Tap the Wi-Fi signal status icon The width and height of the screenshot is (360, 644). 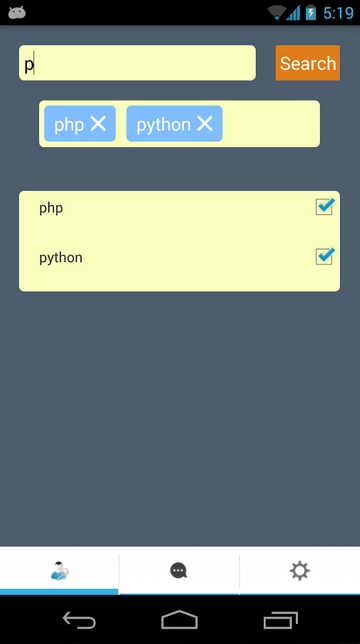click(277, 13)
